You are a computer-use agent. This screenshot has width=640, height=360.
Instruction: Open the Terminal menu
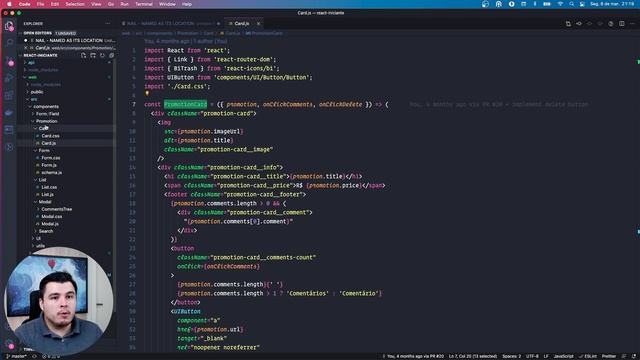coord(144,4)
